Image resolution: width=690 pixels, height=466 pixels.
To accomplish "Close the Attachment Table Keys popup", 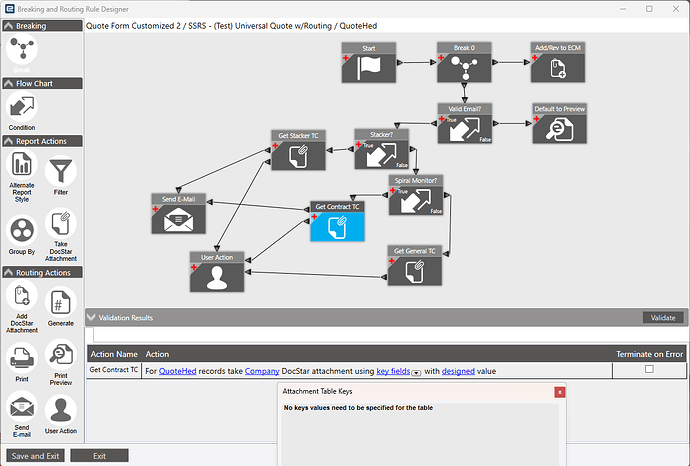I will click(559, 392).
